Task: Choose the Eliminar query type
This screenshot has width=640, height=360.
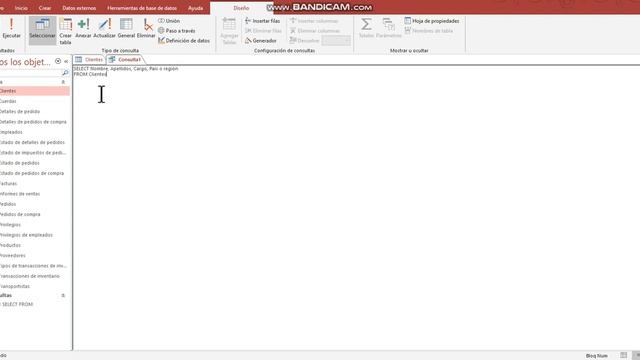Action: [x=146, y=29]
